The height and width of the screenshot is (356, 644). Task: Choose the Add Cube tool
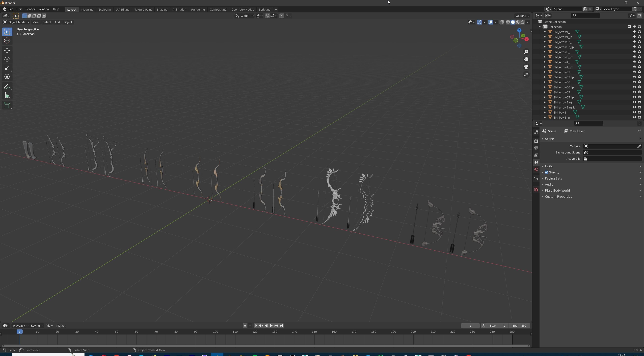point(7,105)
